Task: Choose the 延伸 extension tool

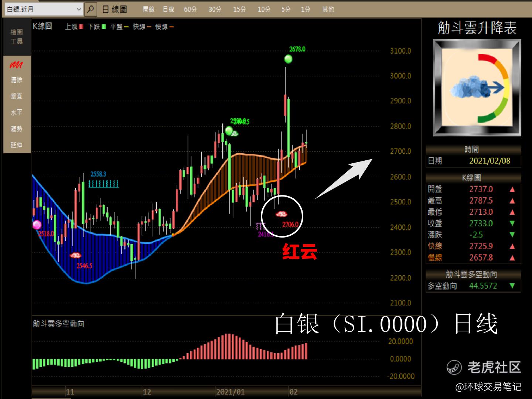Action: point(17,145)
